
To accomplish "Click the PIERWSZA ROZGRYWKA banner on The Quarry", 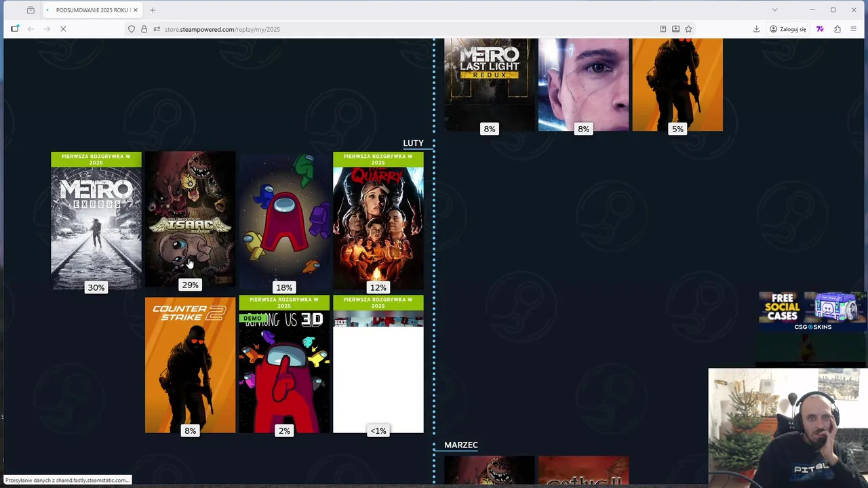I will pyautogui.click(x=378, y=159).
